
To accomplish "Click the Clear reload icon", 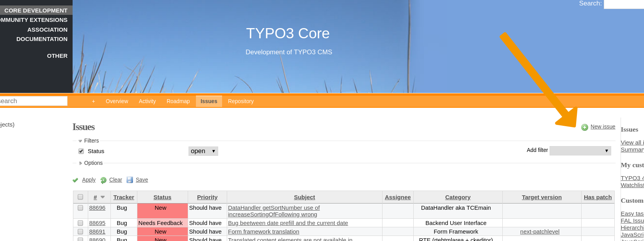I will [103, 180].
